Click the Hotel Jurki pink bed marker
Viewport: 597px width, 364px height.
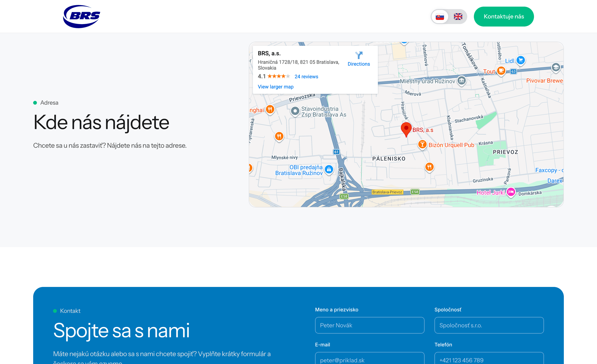(x=511, y=192)
